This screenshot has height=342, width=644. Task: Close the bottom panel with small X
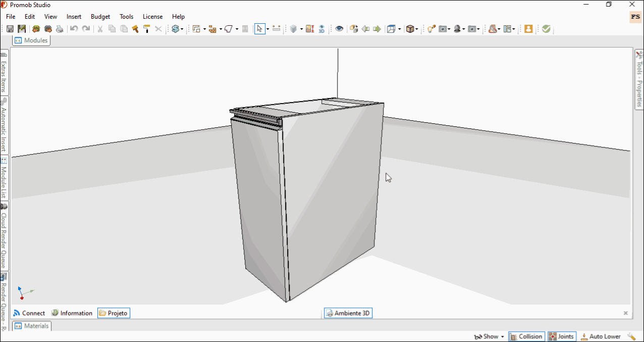[626, 313]
